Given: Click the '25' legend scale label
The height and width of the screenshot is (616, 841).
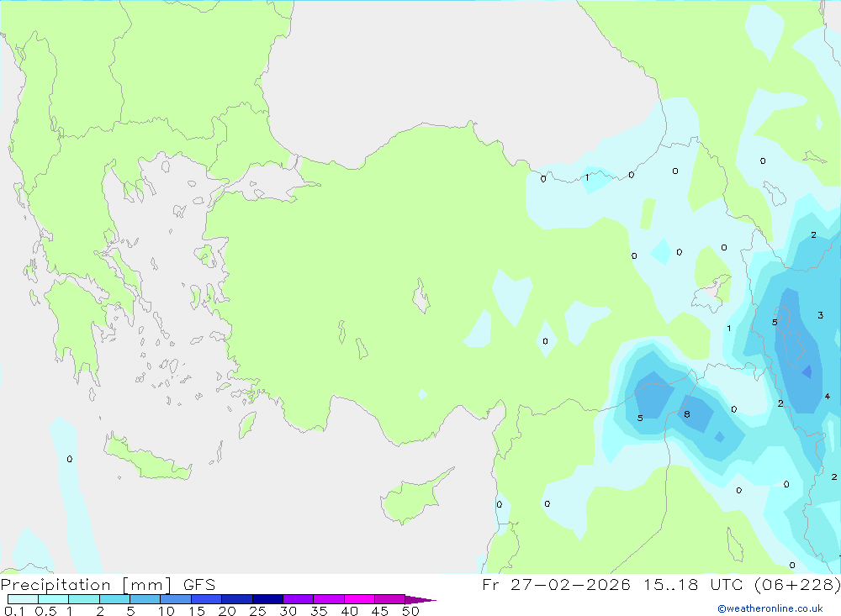Looking at the screenshot, I should 257,611.
